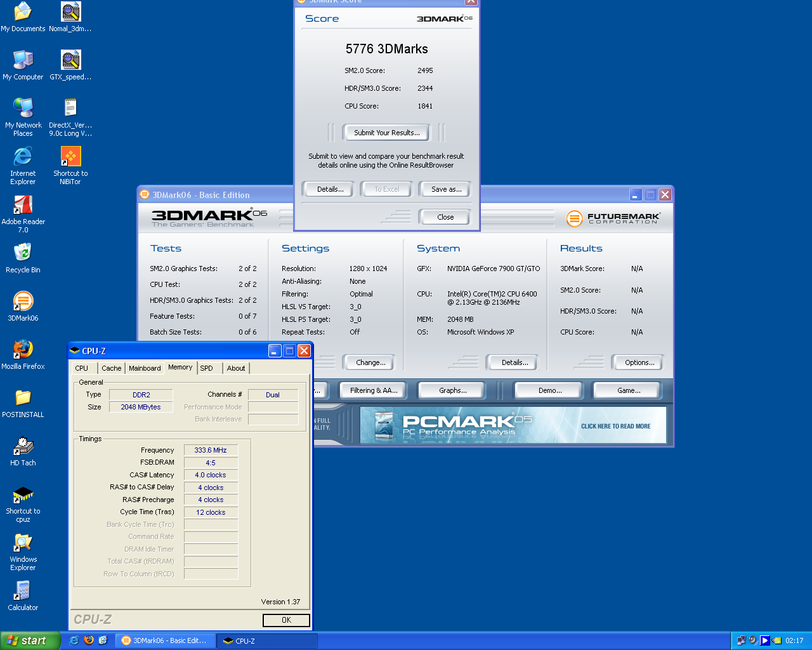Open My Computer desktop icon
The image size is (812, 650).
click(23, 65)
